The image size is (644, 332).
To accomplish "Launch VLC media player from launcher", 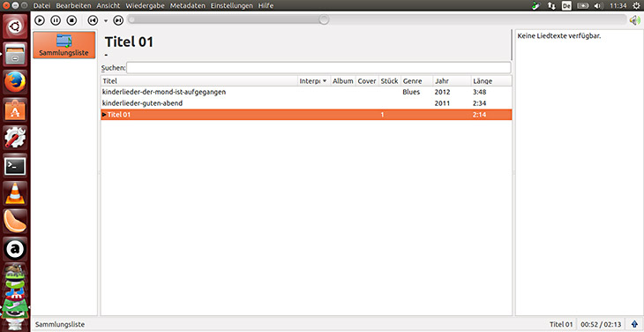I will 15,193.
